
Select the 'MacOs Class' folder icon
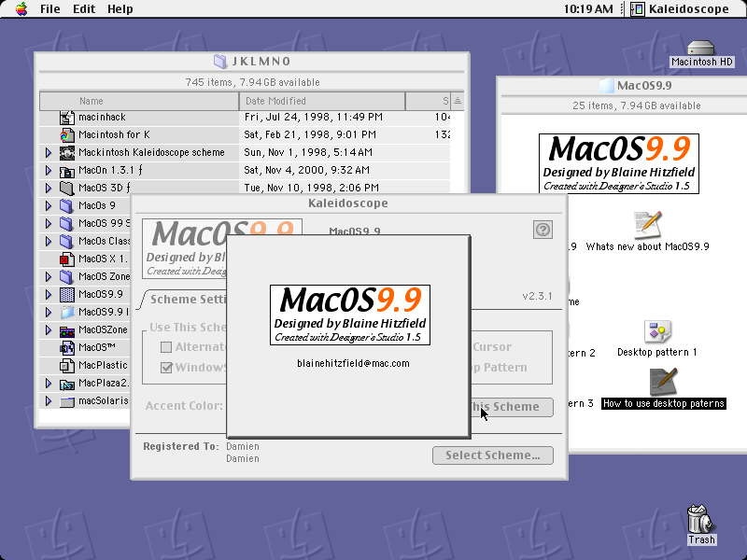tap(67, 242)
